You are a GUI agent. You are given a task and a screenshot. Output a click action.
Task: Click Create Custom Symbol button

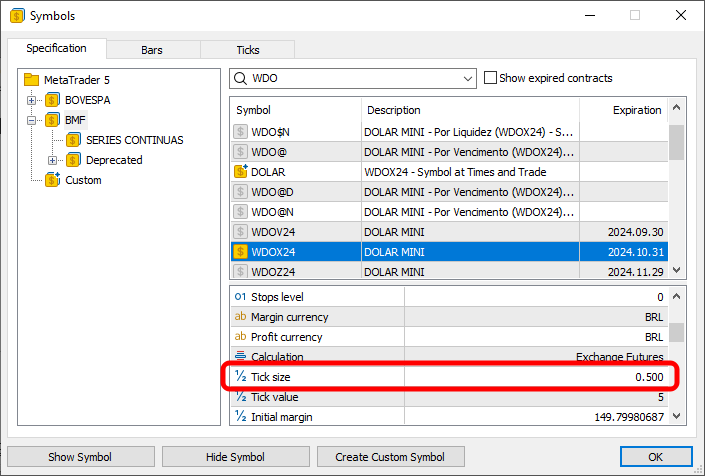point(390,457)
